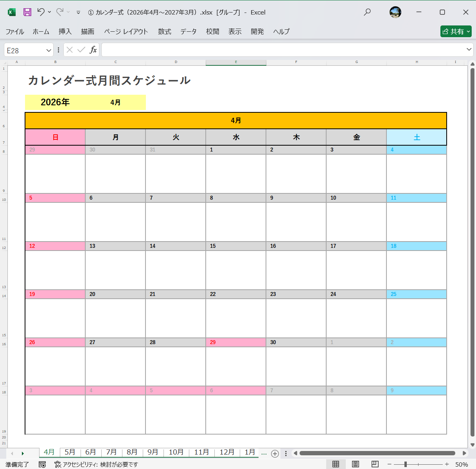476x469 pixels.
Task: Expand the Quick Access Toolbar customize menu
Action: click(78, 12)
